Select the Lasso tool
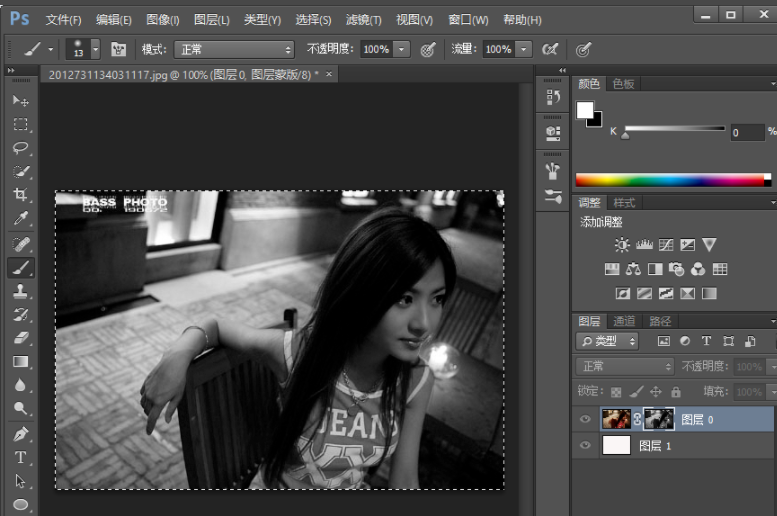Image resolution: width=777 pixels, height=516 pixels. pos(20,148)
